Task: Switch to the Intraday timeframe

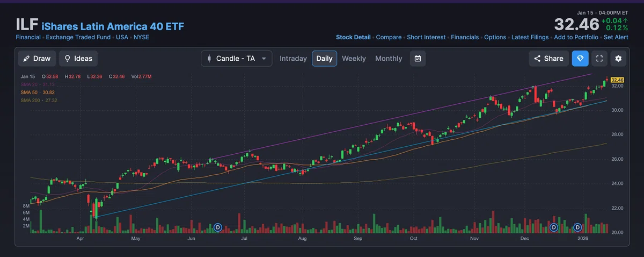Action: click(293, 59)
